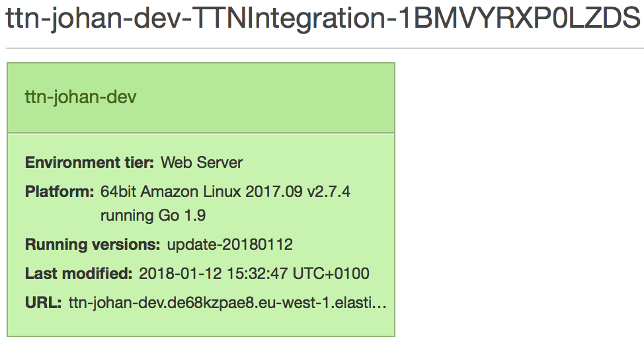The width and height of the screenshot is (644, 345).
Task: Click the 2018-01-12 15:32:47 timestamp
Action: pyautogui.click(x=213, y=274)
